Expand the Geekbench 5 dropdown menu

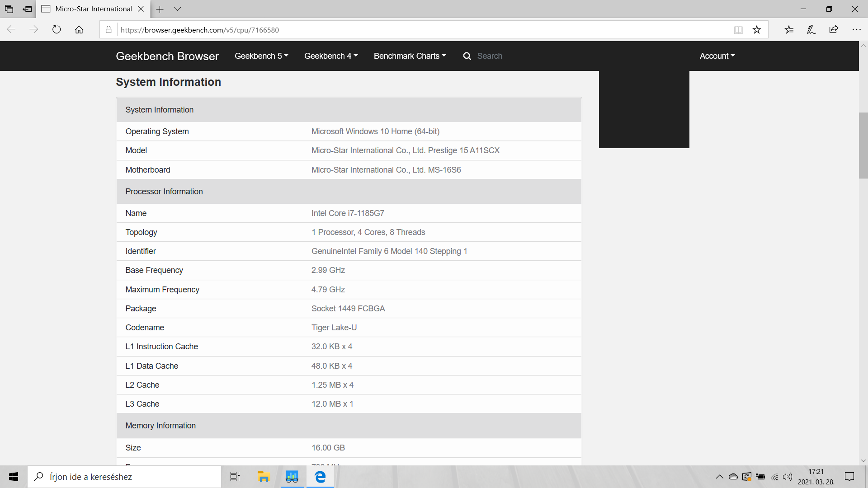[x=261, y=56]
